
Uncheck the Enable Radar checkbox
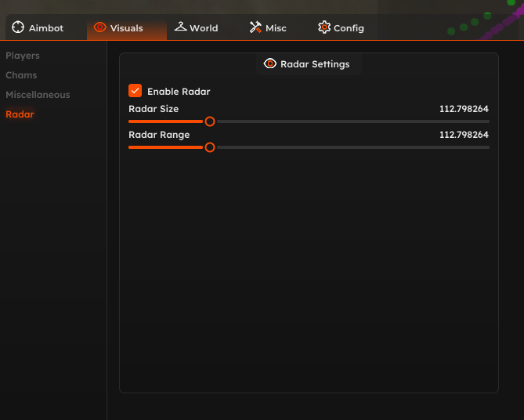pos(135,91)
